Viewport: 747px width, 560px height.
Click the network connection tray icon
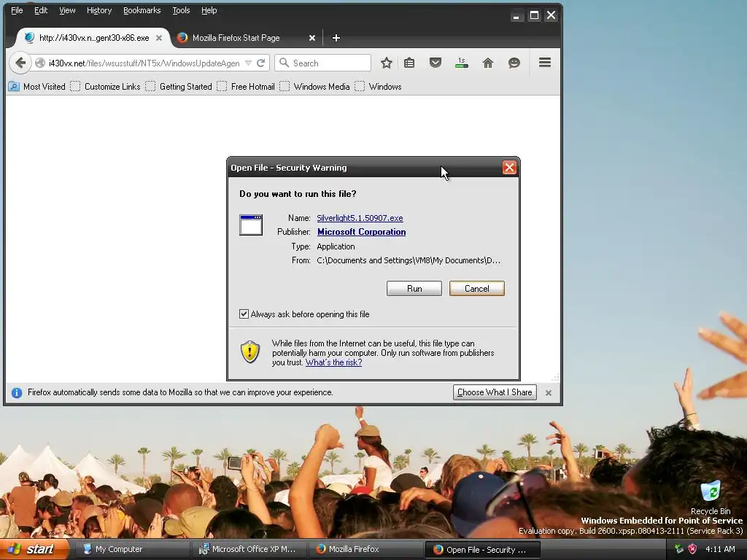tap(678, 549)
